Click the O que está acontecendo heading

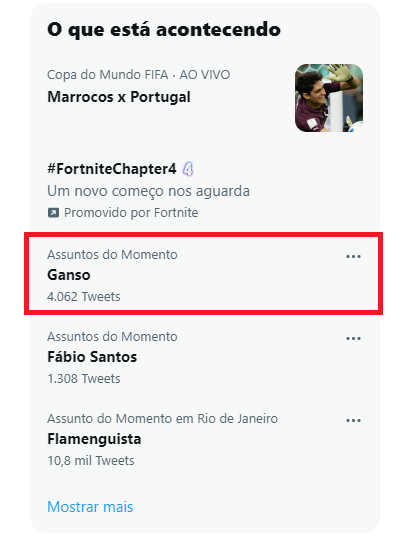pos(164,30)
